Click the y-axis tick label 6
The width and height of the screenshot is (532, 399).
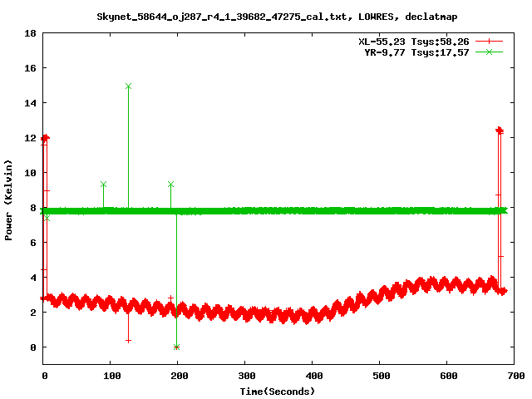tap(33, 243)
